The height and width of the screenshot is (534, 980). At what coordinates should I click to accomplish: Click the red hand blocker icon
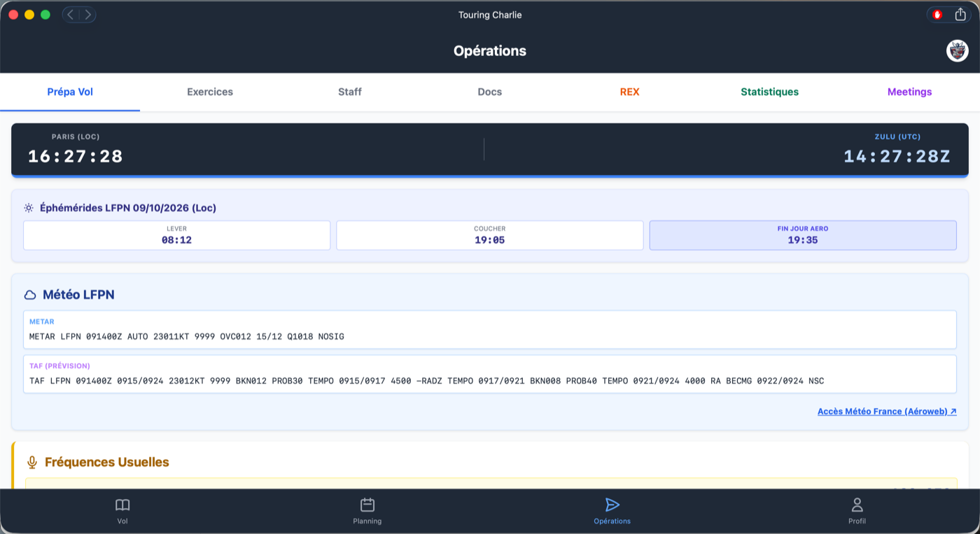click(938, 15)
